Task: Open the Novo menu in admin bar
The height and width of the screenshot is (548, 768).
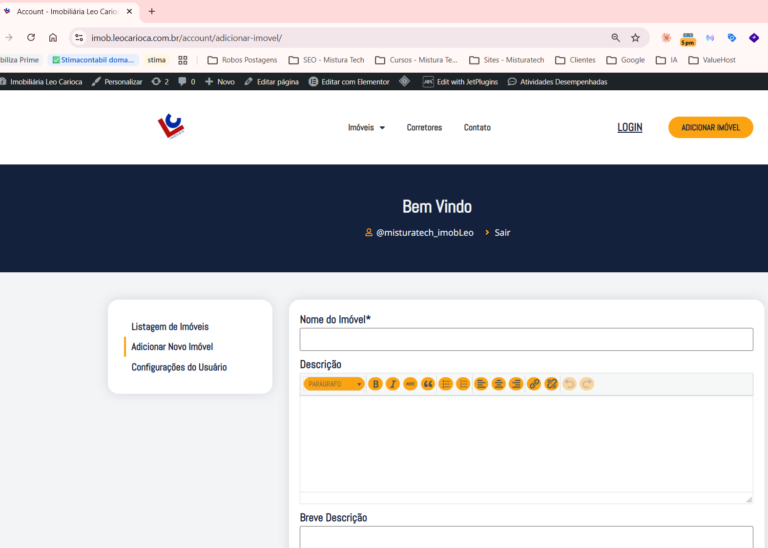Action: (x=220, y=82)
